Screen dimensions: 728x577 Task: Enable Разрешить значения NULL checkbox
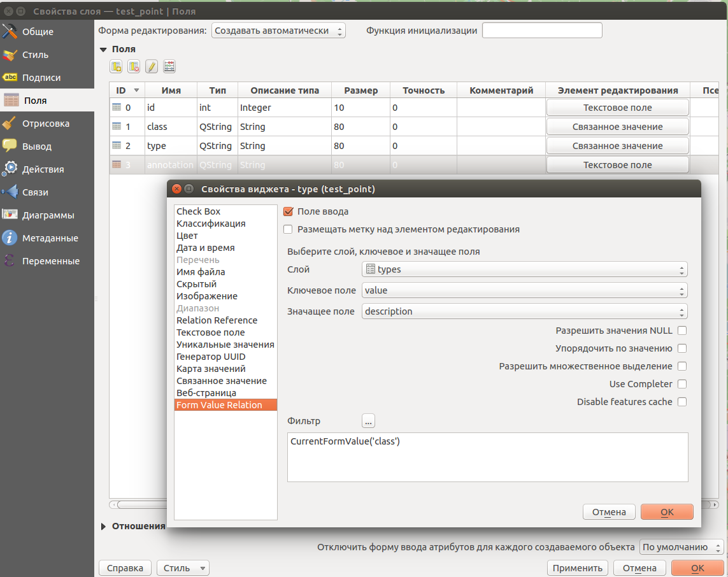point(682,331)
